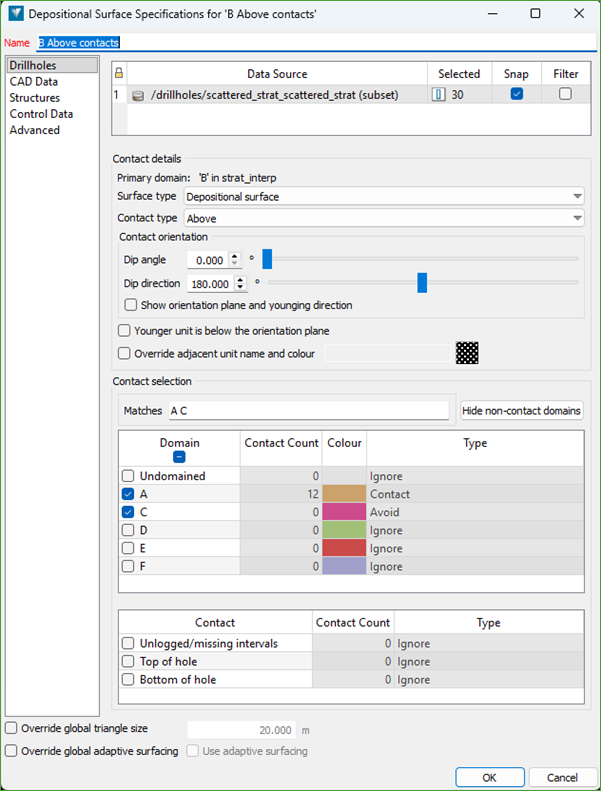The image size is (601, 791).
Task: Open the Control Data section
Action: (41, 114)
